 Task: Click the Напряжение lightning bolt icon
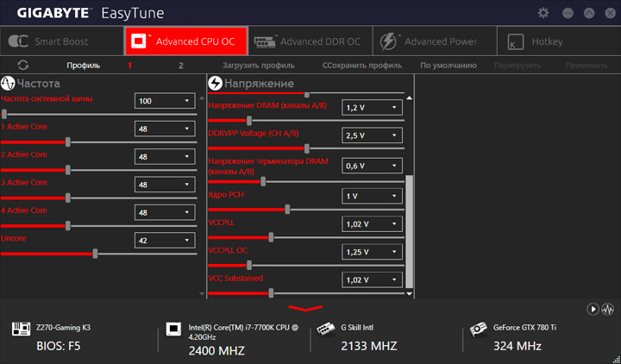215,83
